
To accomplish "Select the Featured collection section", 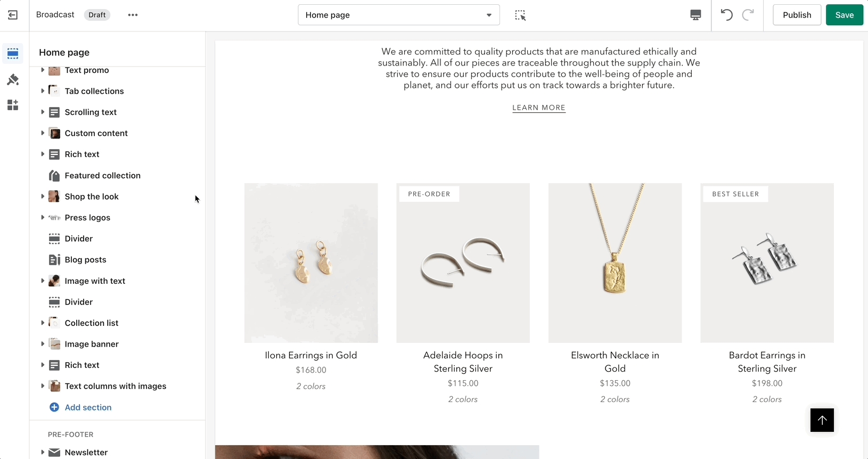I will click(x=102, y=176).
